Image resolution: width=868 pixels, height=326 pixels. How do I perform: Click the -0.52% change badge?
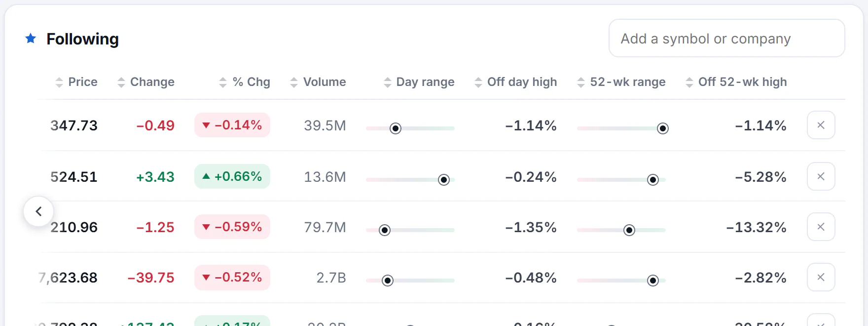232,277
